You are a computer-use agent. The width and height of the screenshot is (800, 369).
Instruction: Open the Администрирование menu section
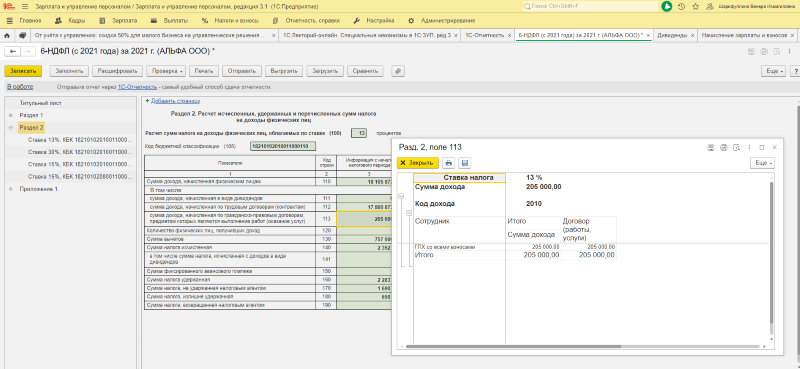(442, 21)
